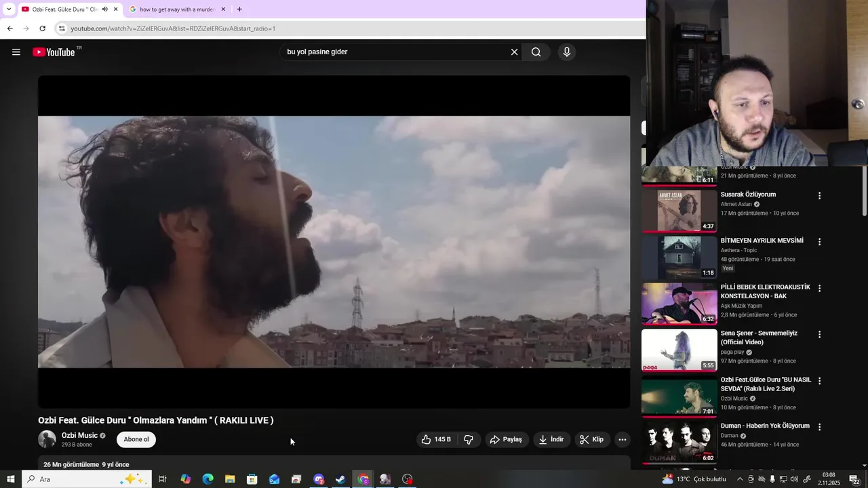Viewport: 868px width, 488px height.
Task: View site information icon in address bar
Action: (62, 28)
